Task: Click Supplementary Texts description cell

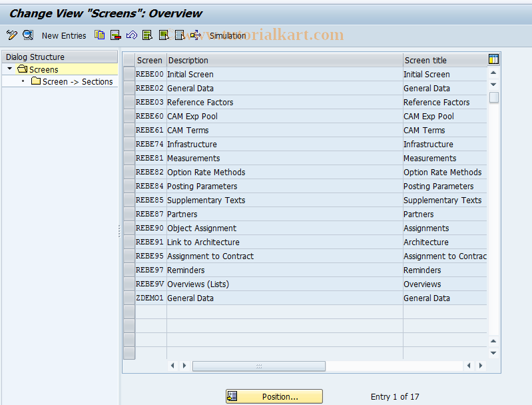Action: point(285,200)
